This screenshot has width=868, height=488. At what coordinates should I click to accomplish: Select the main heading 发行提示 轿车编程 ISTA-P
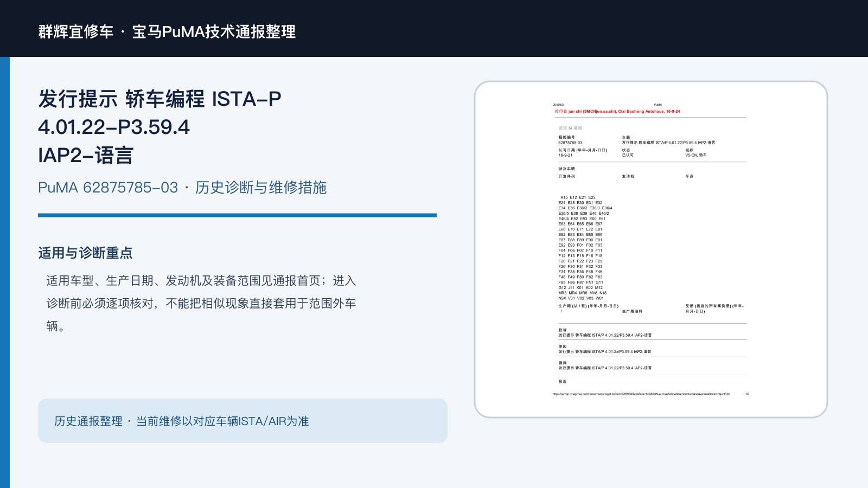coord(159,99)
